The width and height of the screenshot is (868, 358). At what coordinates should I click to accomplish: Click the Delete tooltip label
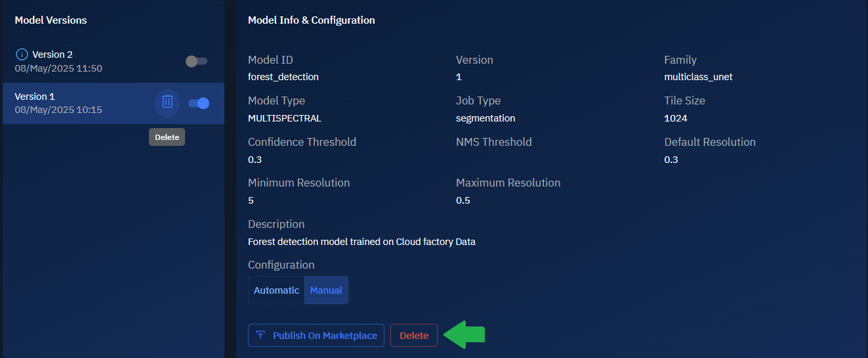tap(167, 137)
